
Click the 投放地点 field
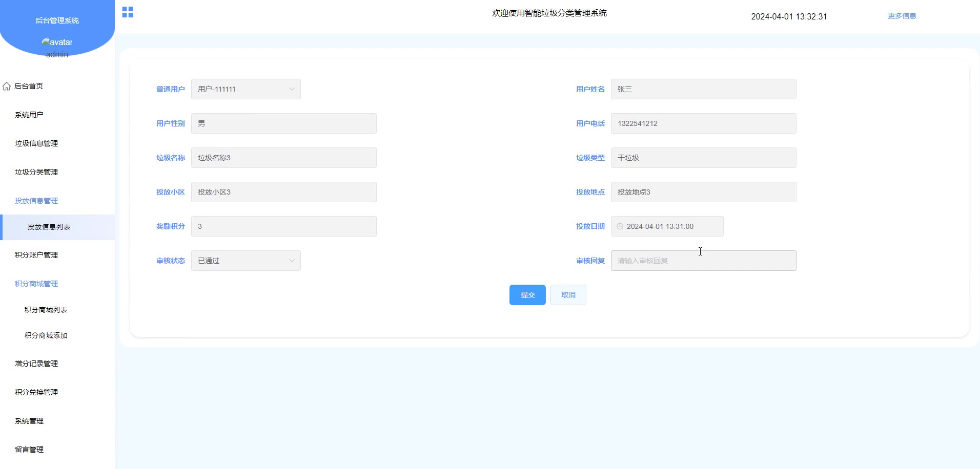tap(703, 192)
